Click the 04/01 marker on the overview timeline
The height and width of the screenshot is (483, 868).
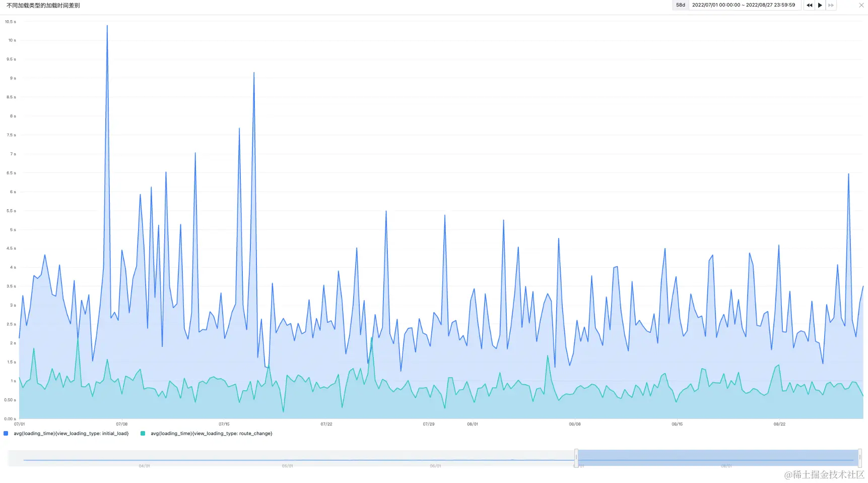(x=144, y=466)
